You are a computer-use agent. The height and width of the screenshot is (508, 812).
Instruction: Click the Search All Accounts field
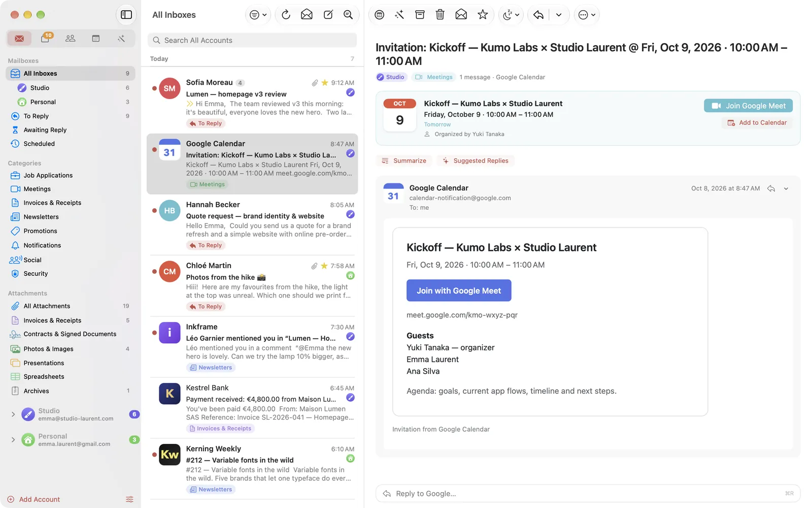point(252,40)
